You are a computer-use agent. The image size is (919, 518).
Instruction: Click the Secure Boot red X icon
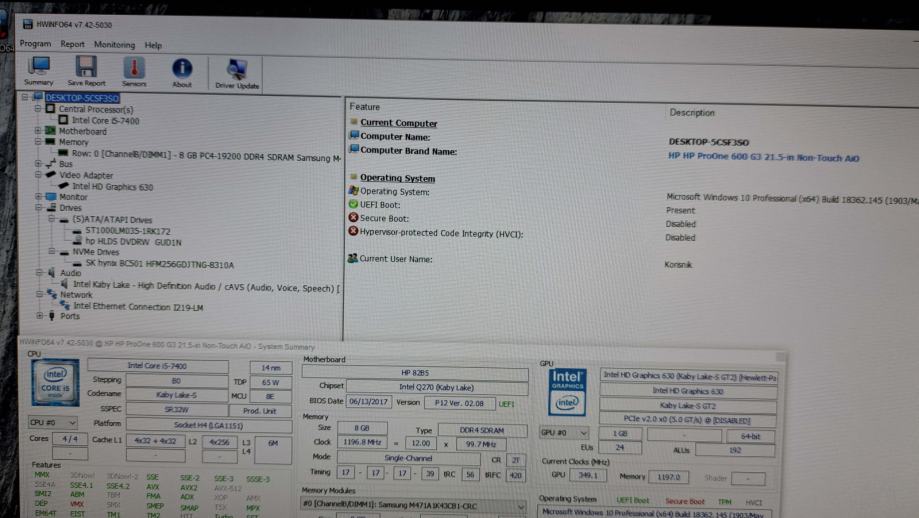(353, 217)
